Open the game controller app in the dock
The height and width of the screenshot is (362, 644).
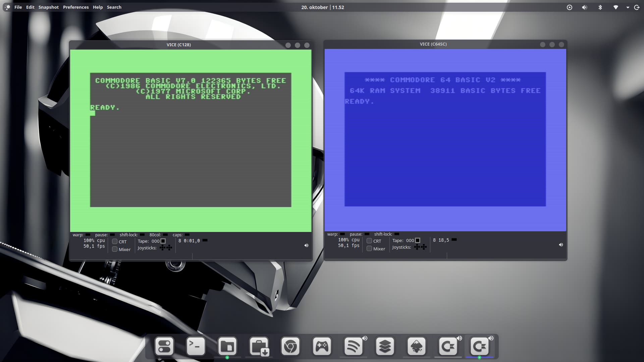pyautogui.click(x=322, y=346)
